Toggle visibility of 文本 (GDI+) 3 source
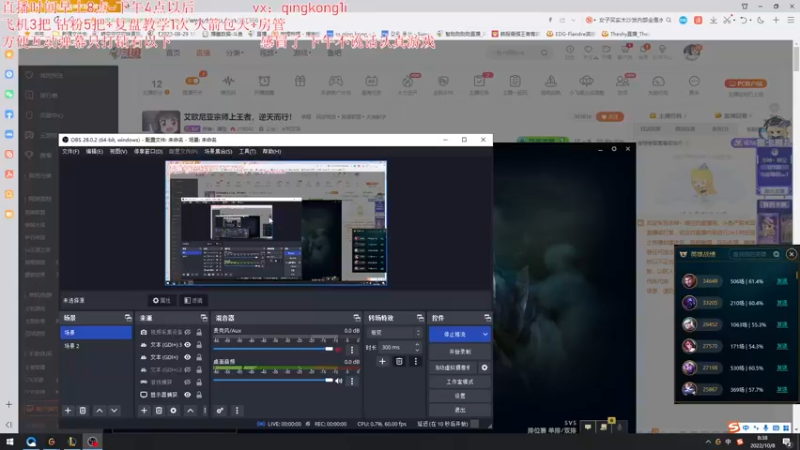Screen dimensions: 800x450 [x=188, y=345]
